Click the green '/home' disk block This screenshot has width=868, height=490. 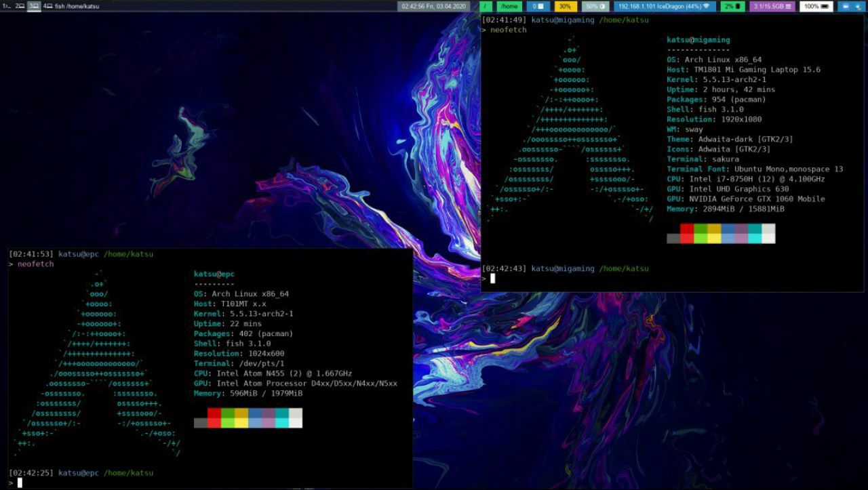point(509,6)
